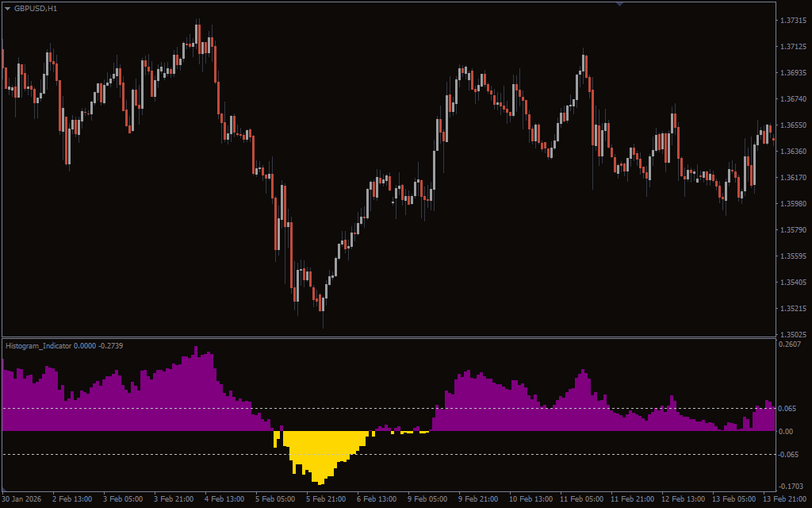Click the lowest candle wick on the chart
This screenshot has height=508, width=812.
tap(323, 321)
